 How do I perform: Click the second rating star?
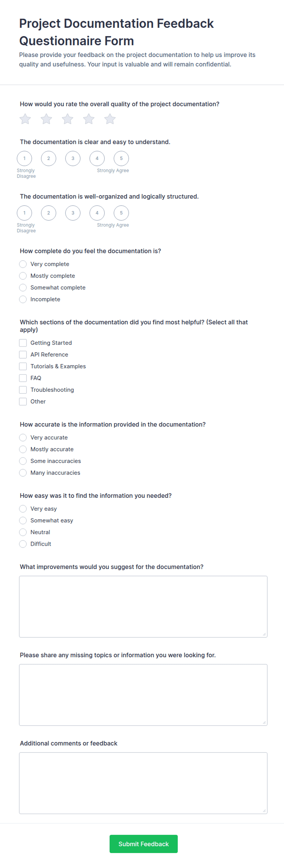[46, 119]
